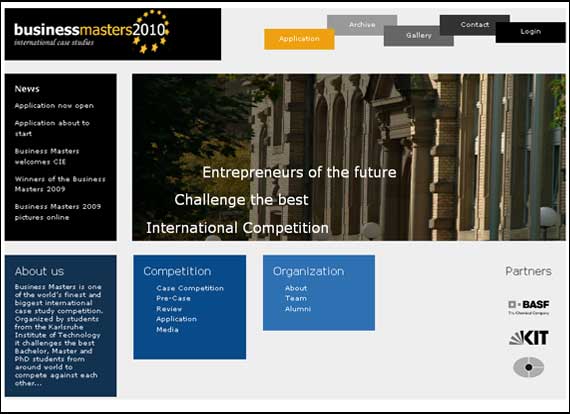Viewport: 570px width, 414px height.
Task: Click 'International Competition' banner text
Action: pyautogui.click(x=237, y=228)
